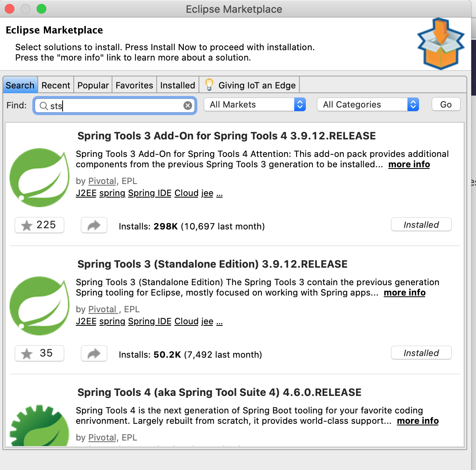Click the lightbulb icon on the IoT tab
The image size is (476, 470).
[209, 84]
